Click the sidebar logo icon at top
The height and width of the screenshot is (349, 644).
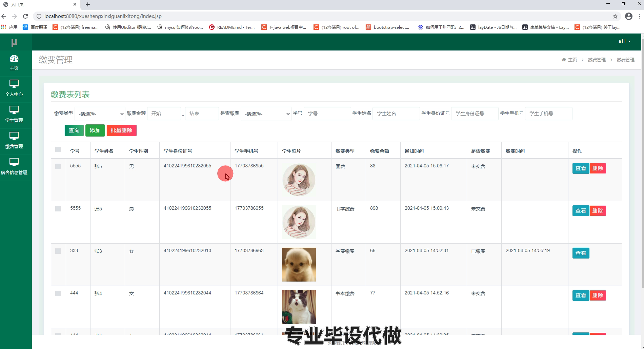coord(14,43)
